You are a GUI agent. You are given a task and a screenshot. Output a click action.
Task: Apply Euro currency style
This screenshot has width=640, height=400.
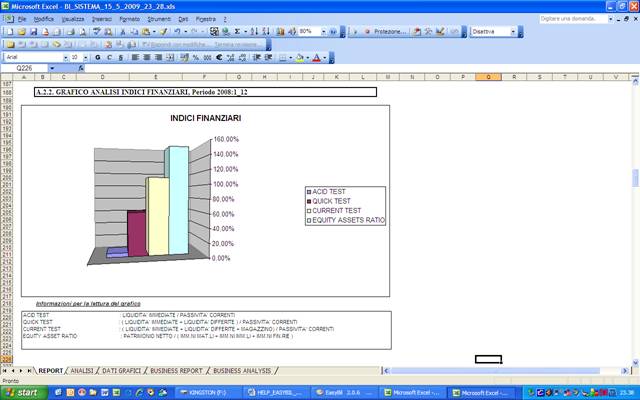[x=219, y=58]
